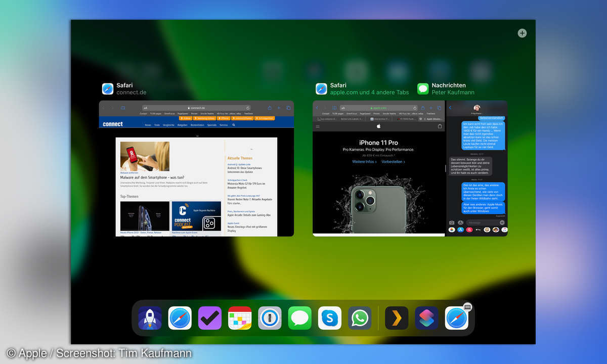The width and height of the screenshot is (607, 364).
Task: Click shopping bag icon on apple.com
Action: coord(440,126)
